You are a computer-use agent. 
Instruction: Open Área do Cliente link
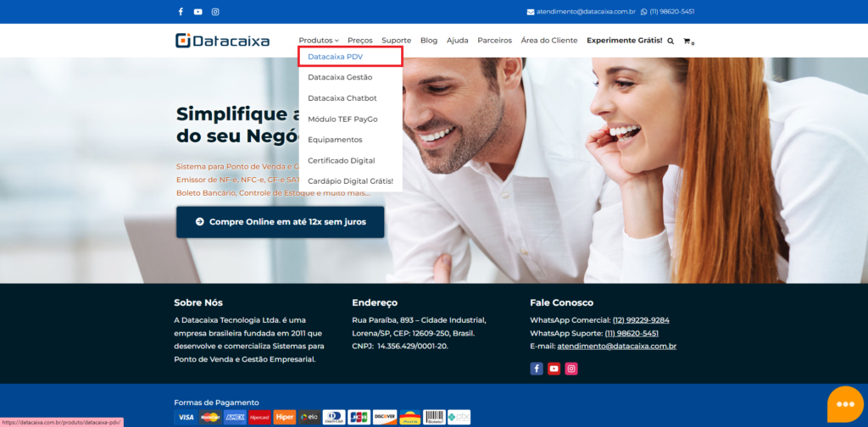[549, 41]
